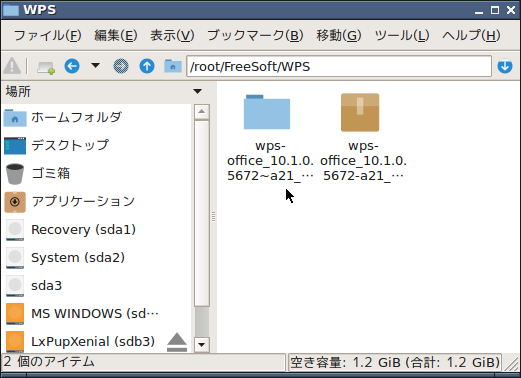Click the free space status 空き容量: 1.2 GiB
Viewport: 521px width, 378px height.
[x=395, y=363]
